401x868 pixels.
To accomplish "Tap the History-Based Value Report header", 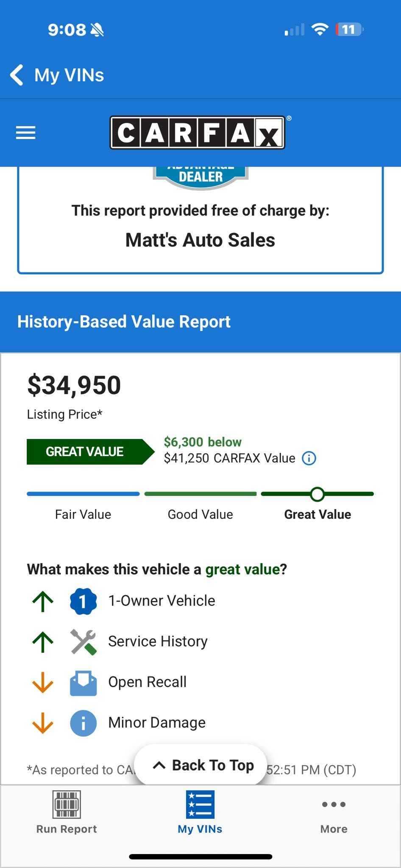I will pyautogui.click(x=124, y=322).
